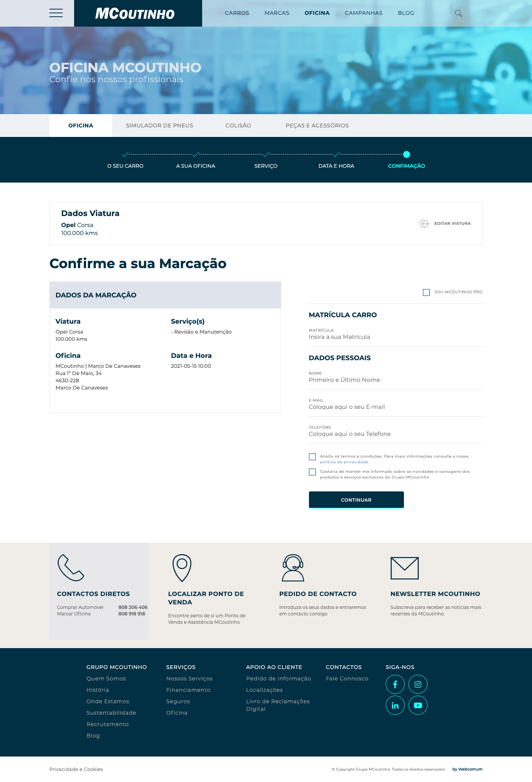Click the newsletter envelope icon
Screen dimensions: 532x782
click(x=404, y=568)
